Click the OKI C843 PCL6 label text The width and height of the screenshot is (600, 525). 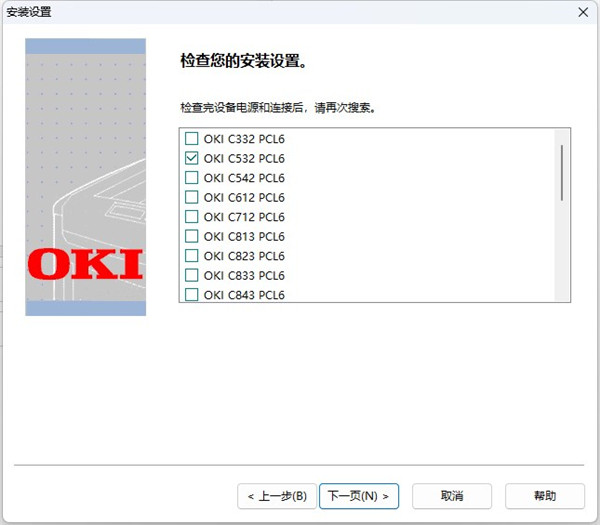[x=244, y=295]
